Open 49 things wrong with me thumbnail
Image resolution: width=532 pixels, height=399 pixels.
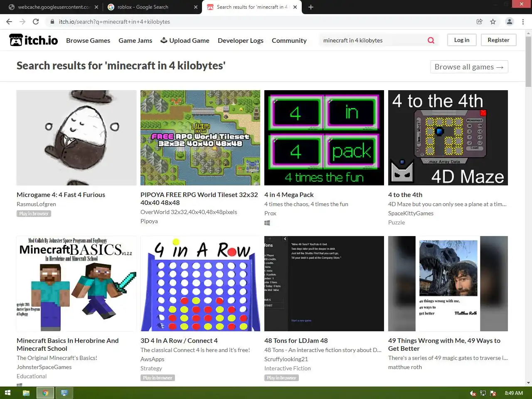coord(448,283)
